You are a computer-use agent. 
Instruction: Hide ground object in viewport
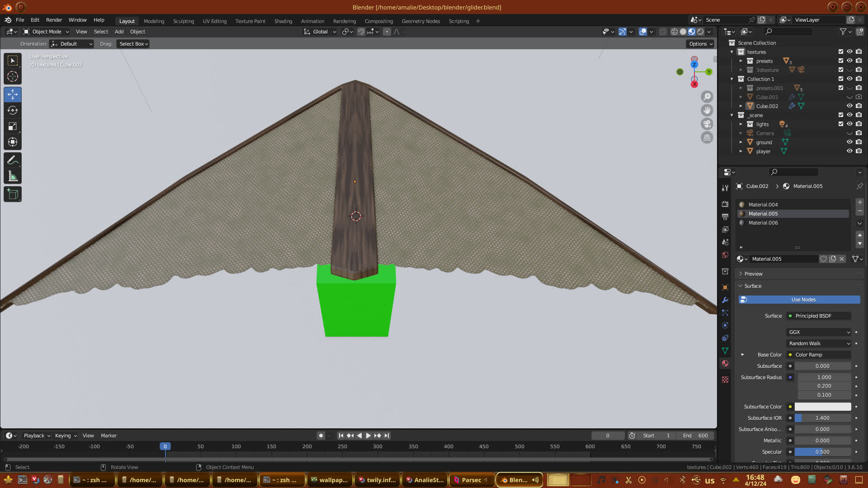[849, 142]
